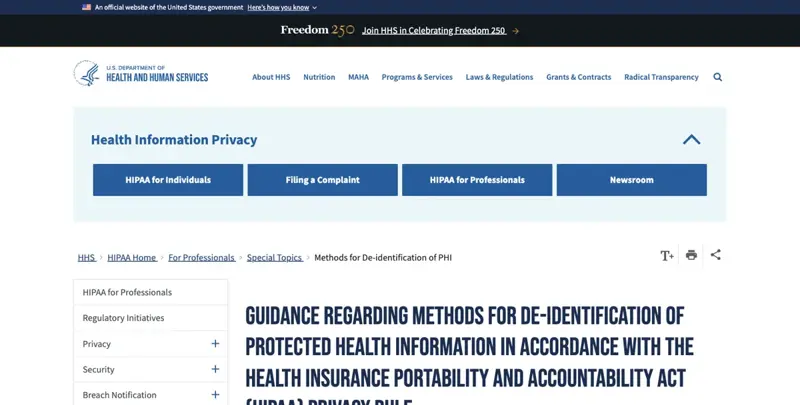This screenshot has width=800, height=405.
Task: Select Privacy sidebar label
Action: [x=96, y=344]
